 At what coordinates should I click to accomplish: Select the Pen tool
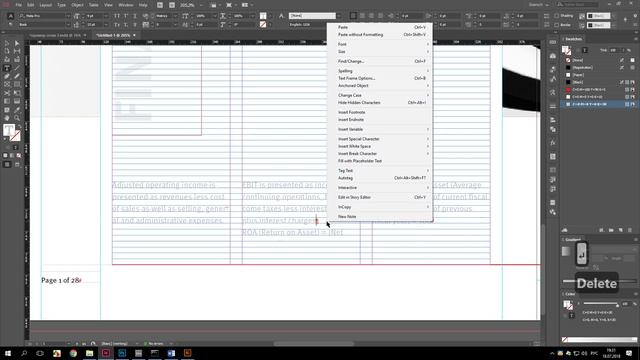(7, 76)
